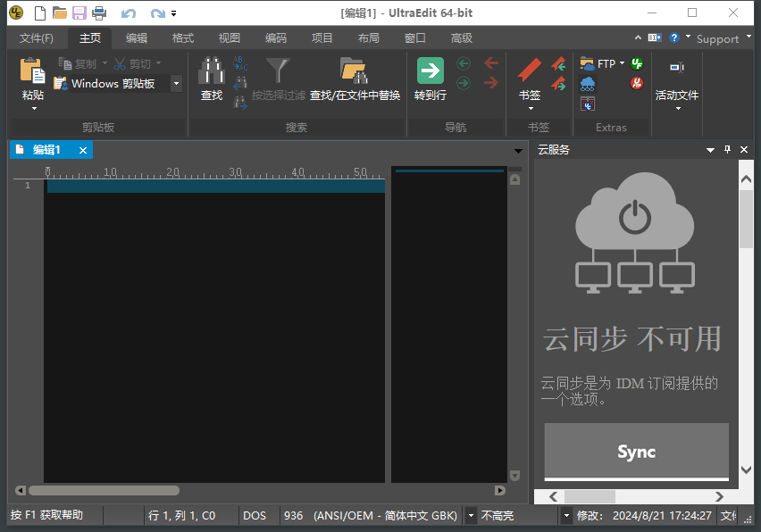Undo the last action with the curved arrow
Viewport: 761px width, 532px height.
[x=129, y=13]
